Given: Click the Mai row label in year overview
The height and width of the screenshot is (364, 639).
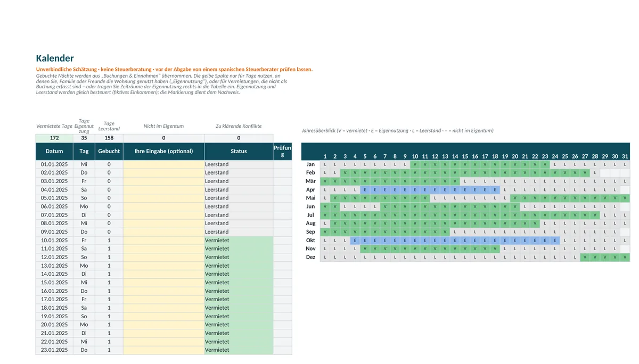Looking at the screenshot, I should click(x=310, y=198).
